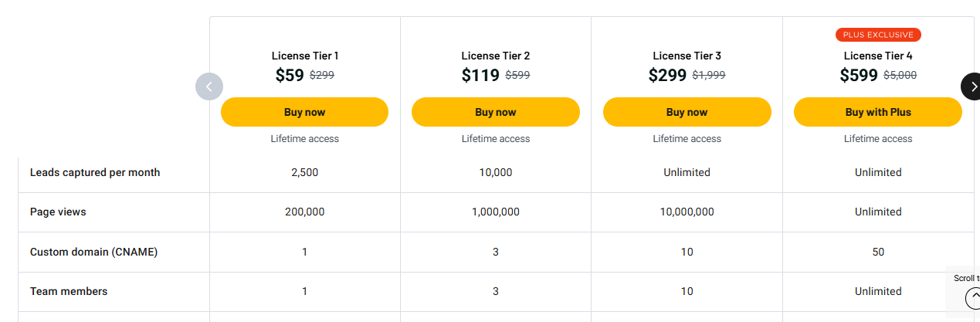Click the right carousel arrow

pos(972,86)
